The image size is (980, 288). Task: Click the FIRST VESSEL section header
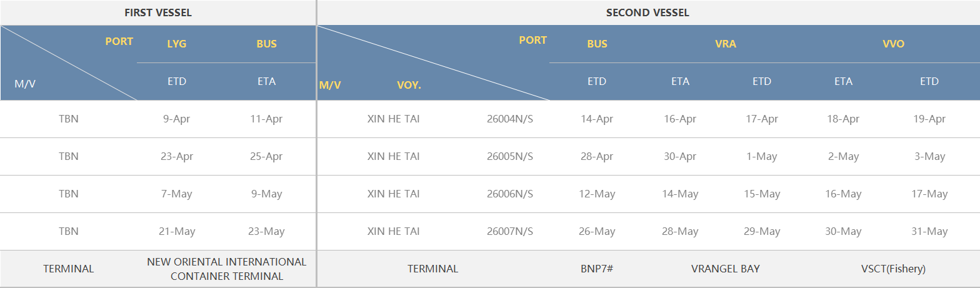(157, 12)
